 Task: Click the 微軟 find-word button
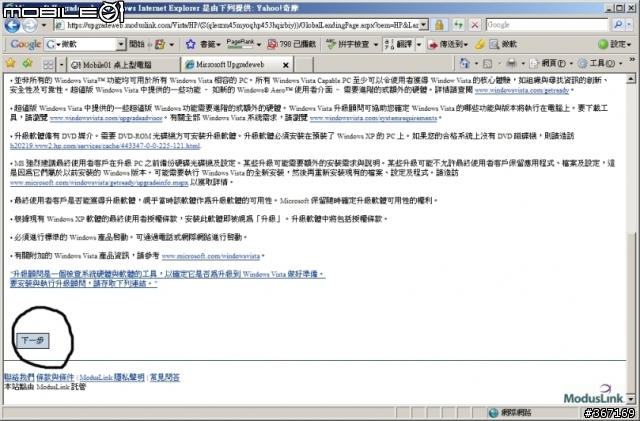point(503,44)
